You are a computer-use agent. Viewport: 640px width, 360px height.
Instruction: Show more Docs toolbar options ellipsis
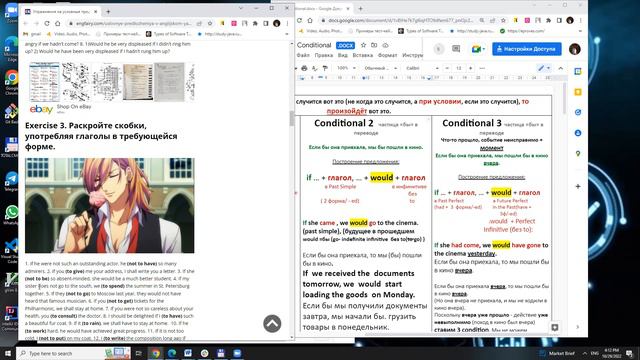(482, 68)
